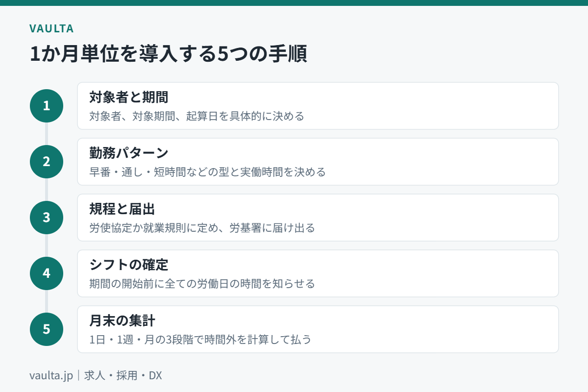
Task: Click the step 3 number circle
Action: 47,218
